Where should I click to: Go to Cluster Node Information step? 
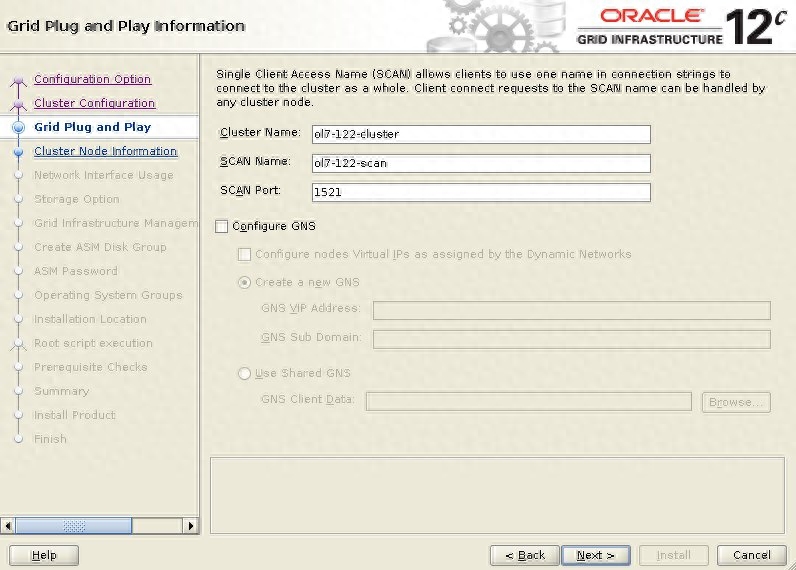(x=105, y=151)
